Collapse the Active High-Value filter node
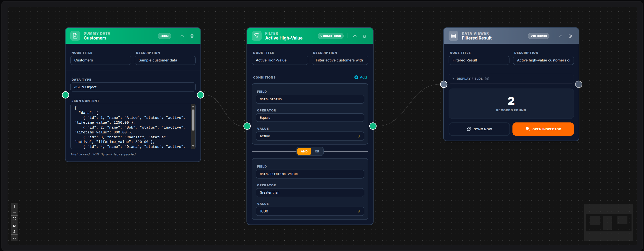 coord(355,36)
